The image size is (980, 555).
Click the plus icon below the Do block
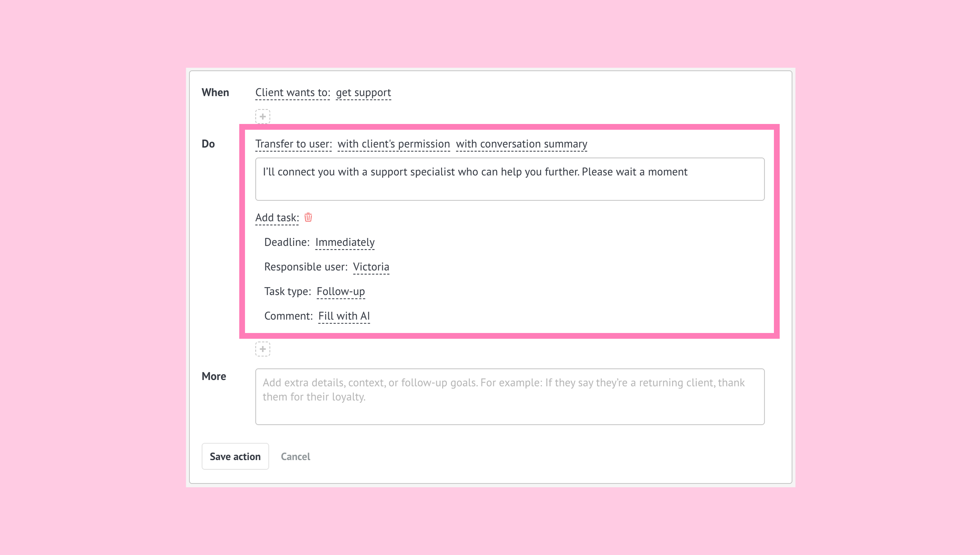coord(263,349)
